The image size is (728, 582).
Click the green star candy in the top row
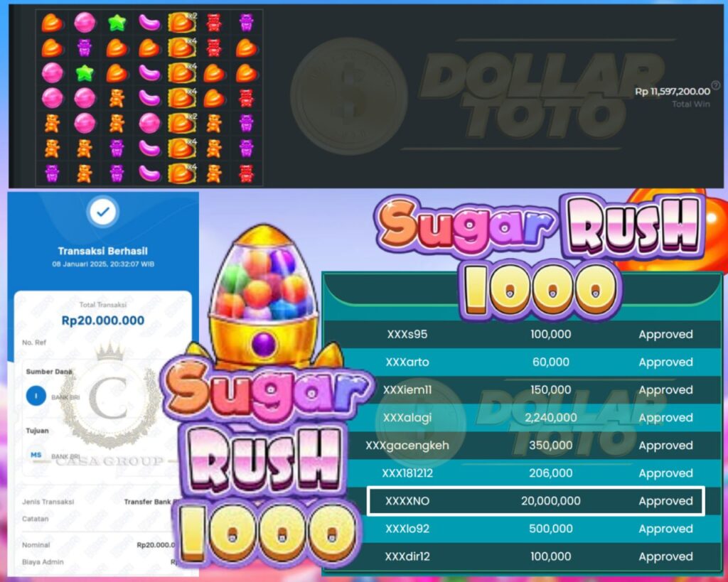click(x=117, y=22)
